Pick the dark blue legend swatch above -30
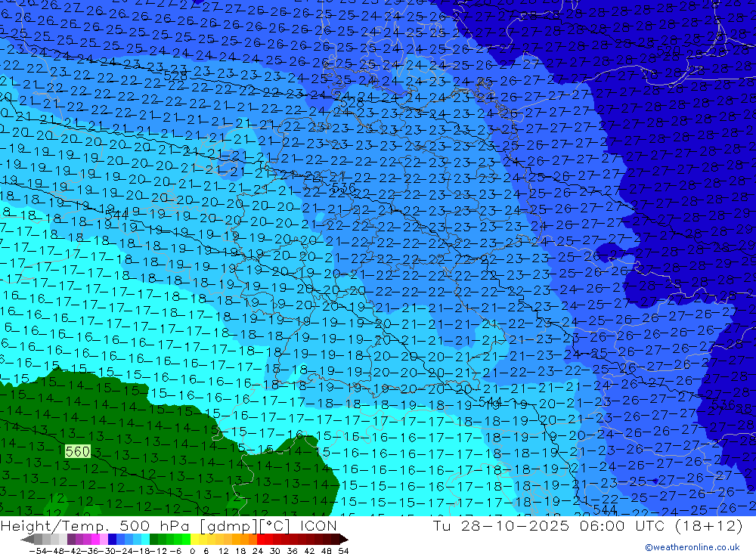756x554 pixels. click(112, 539)
